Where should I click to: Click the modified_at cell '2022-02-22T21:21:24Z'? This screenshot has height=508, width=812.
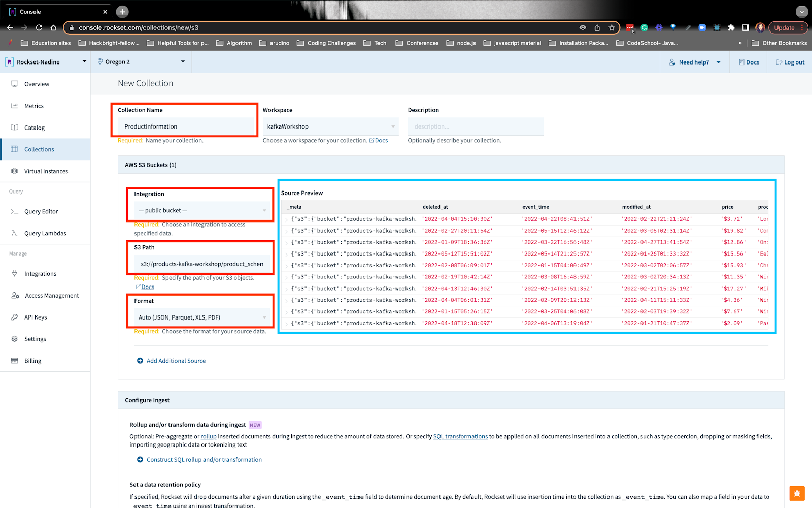[x=657, y=219]
